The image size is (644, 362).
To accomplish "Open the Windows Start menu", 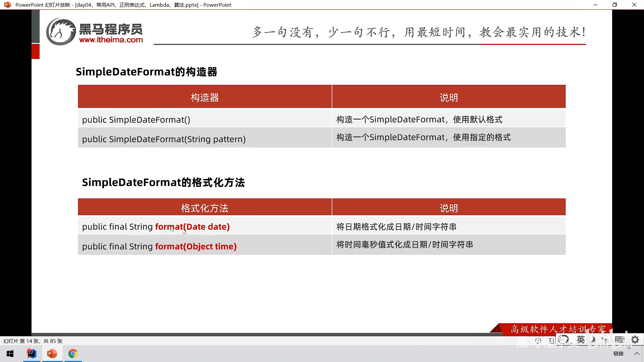I will [x=10, y=354].
